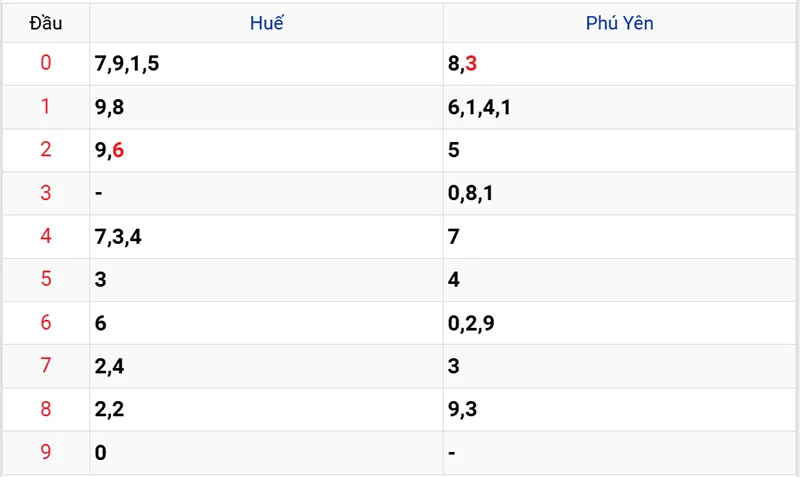The image size is (800, 477).
Task: Click the empty dash cell in Huế column
Action: 99,193
